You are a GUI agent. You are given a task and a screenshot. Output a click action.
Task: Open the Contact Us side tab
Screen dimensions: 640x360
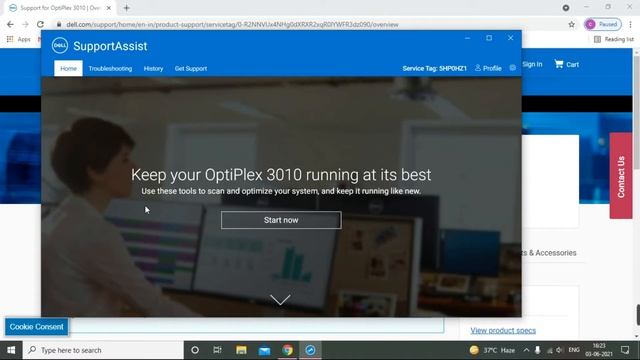point(621,176)
